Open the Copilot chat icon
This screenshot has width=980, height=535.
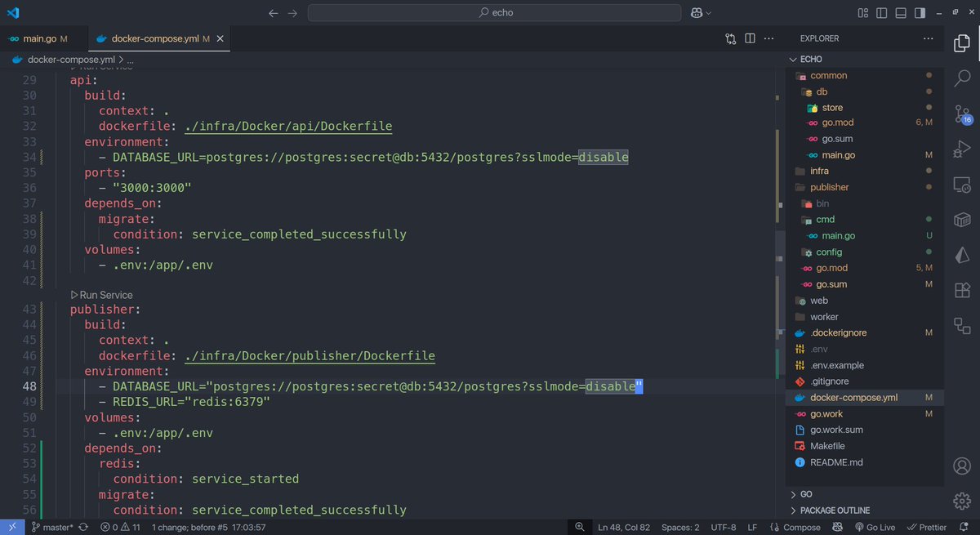(x=697, y=13)
